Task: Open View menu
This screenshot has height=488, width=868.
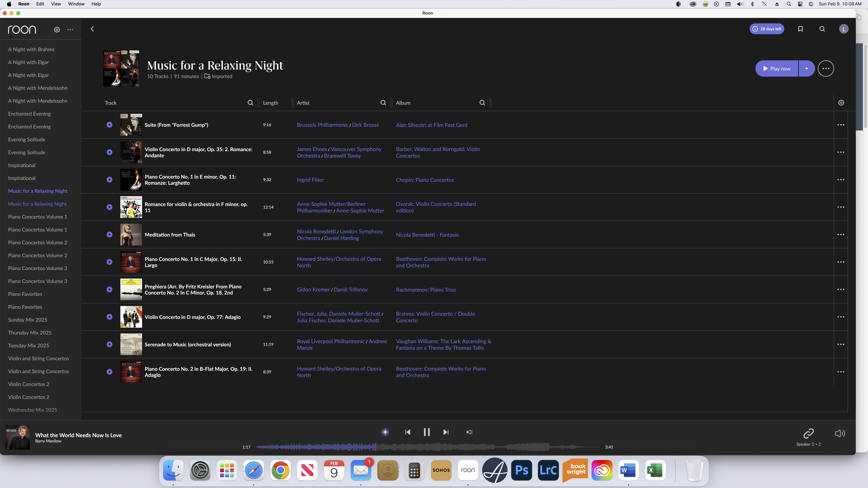Action: [56, 4]
